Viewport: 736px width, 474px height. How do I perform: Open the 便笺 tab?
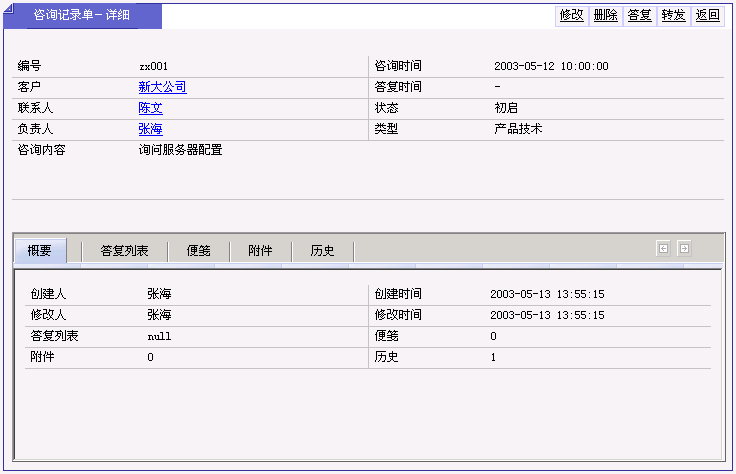[x=198, y=251]
